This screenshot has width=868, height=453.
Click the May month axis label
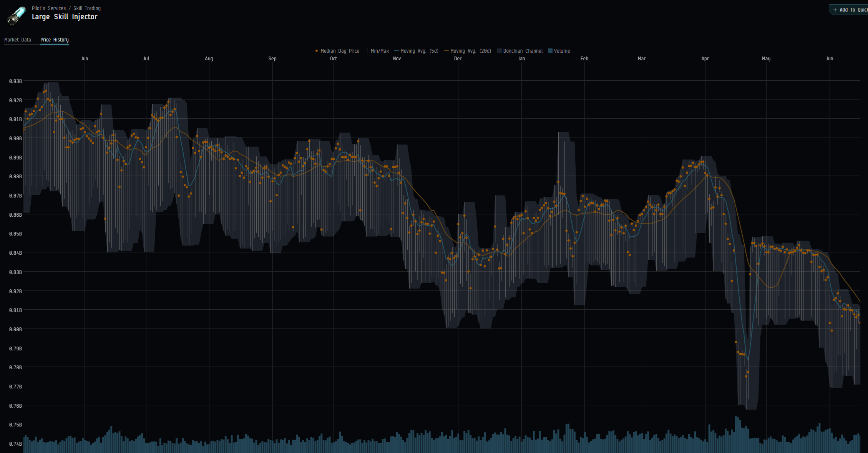pyautogui.click(x=766, y=58)
